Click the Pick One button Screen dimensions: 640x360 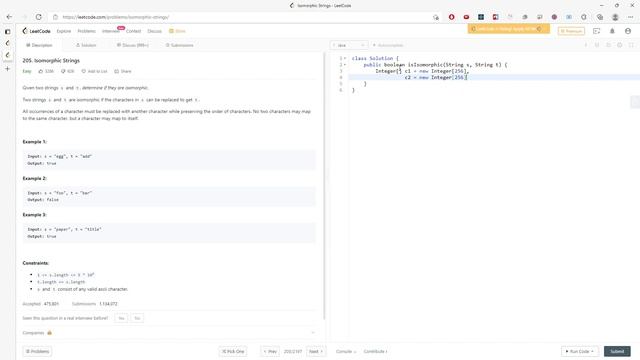pyautogui.click(x=233, y=351)
